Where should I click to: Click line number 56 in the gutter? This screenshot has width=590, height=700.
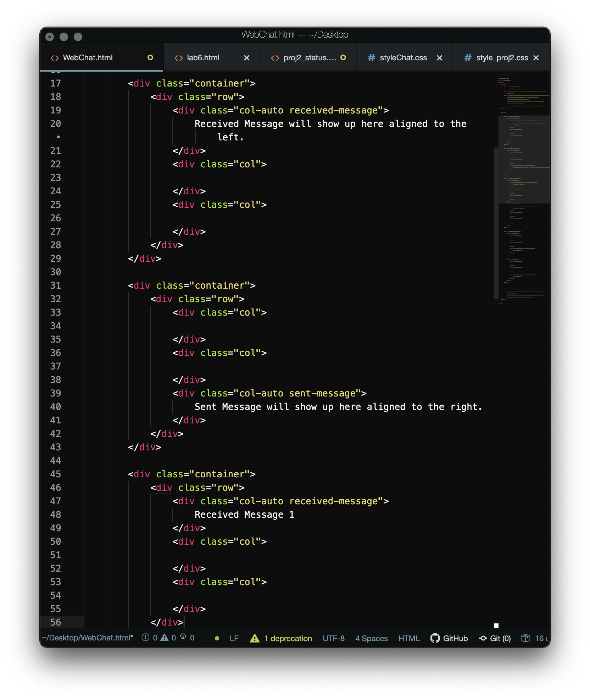point(56,622)
